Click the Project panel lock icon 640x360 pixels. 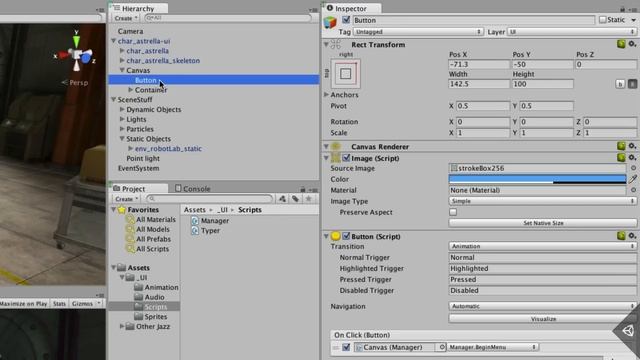click(303, 189)
